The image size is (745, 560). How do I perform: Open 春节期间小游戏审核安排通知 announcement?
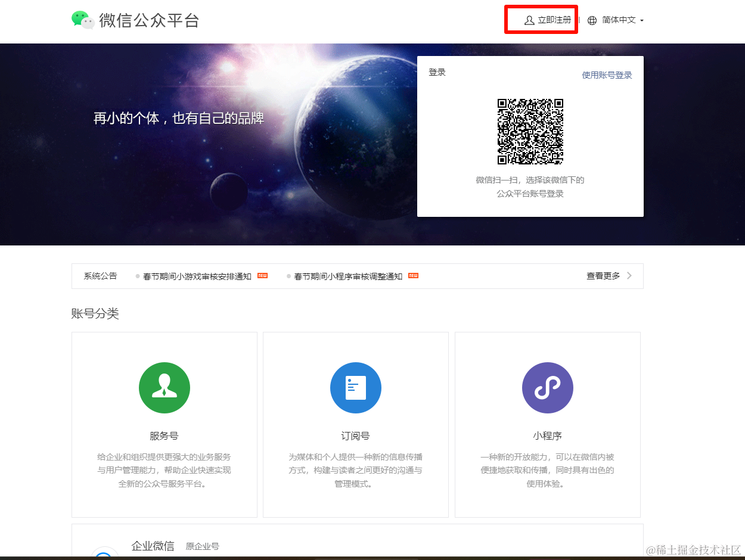[197, 276]
